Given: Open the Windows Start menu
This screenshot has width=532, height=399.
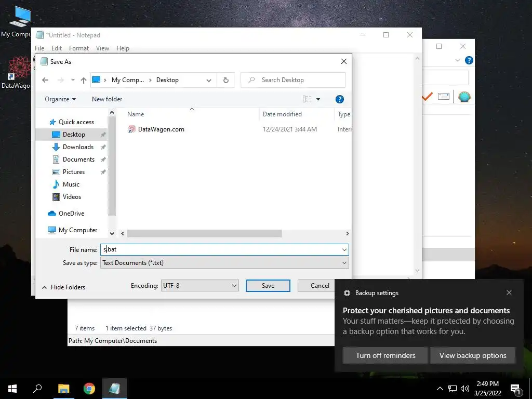Looking at the screenshot, I should 12,389.
